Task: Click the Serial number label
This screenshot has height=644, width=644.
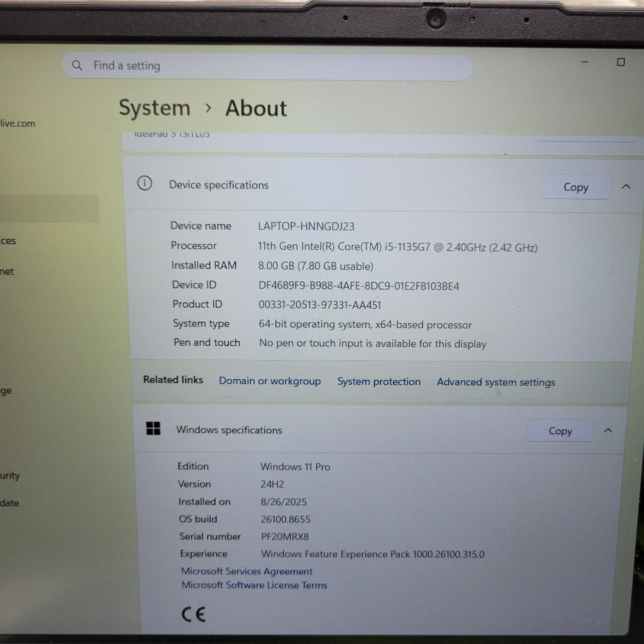Action: 210,536
